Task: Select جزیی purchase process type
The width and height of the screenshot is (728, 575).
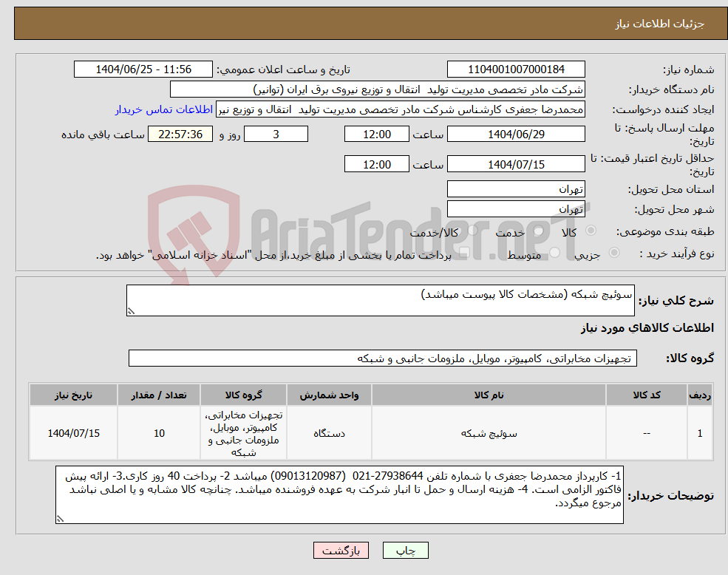Action: point(614,252)
